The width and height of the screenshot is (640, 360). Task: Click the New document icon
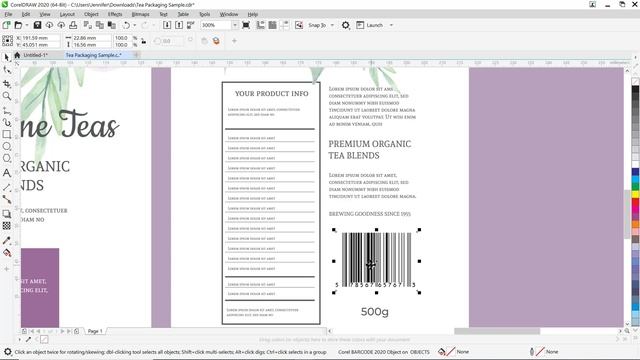(6, 25)
